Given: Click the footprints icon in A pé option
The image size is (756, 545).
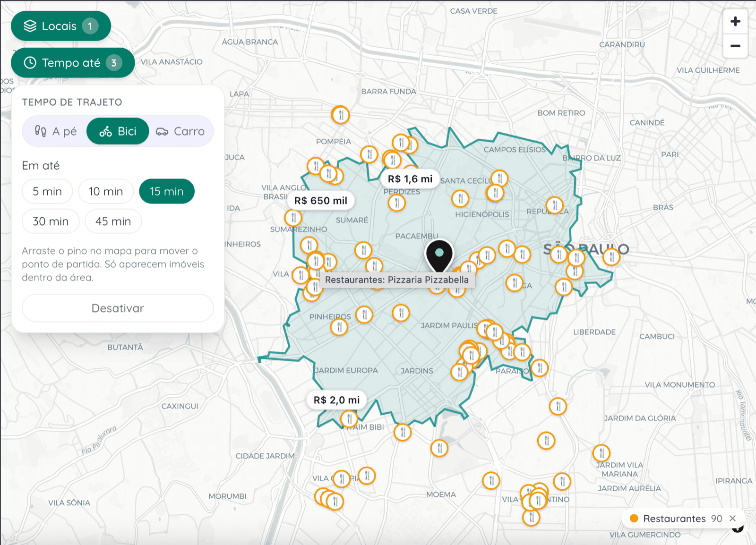Looking at the screenshot, I should point(41,131).
